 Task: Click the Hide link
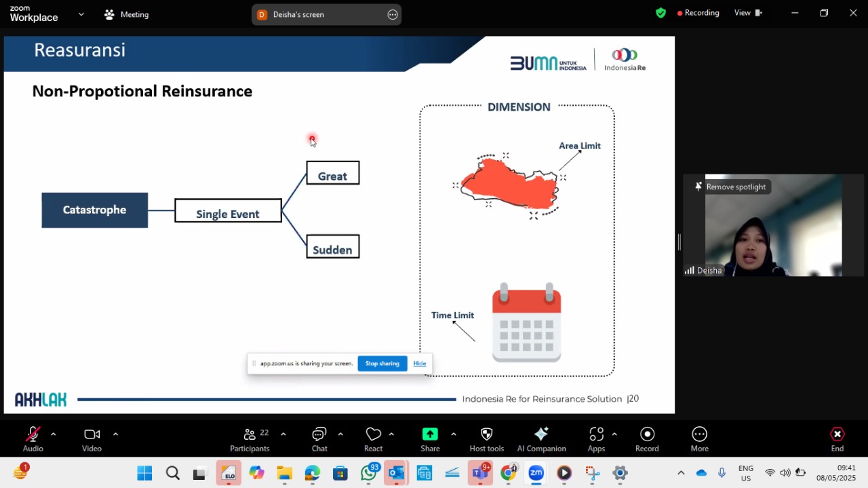(420, 364)
